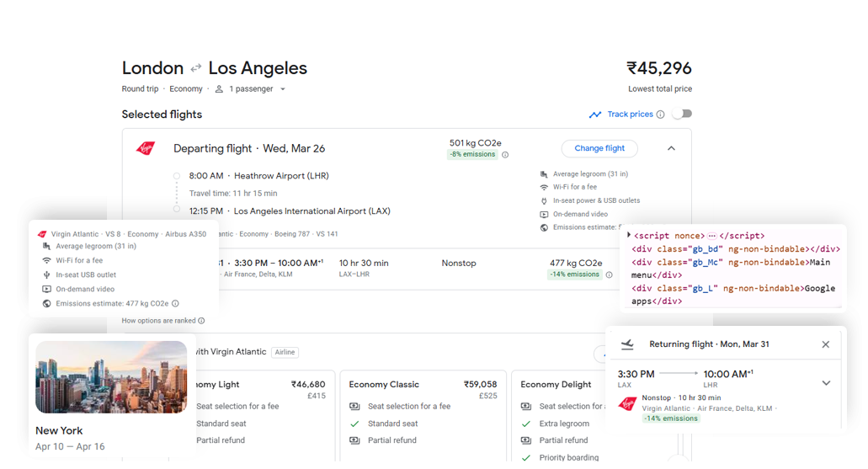Click the ₹59,058 fare price
868x469 pixels.
click(x=481, y=384)
